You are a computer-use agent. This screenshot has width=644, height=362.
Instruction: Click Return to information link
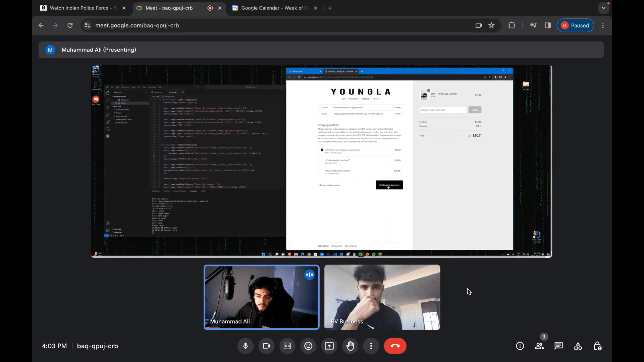click(x=329, y=185)
